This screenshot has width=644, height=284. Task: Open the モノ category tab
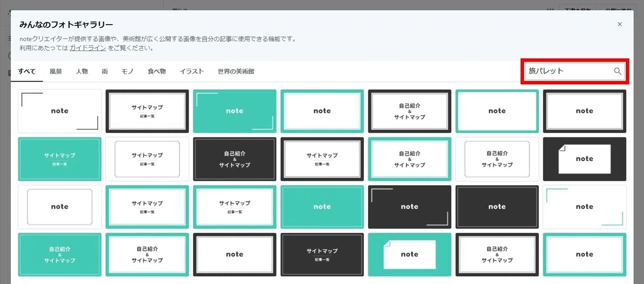(x=128, y=71)
